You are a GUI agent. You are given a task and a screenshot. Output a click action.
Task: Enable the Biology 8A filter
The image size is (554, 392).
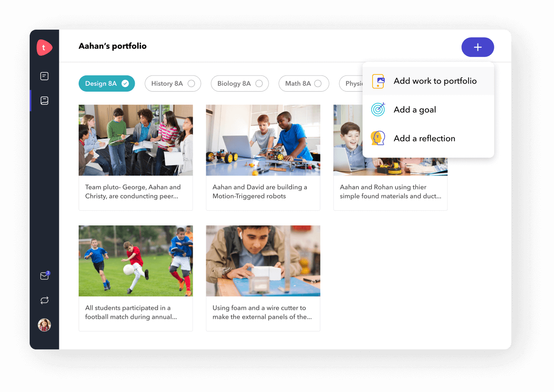(x=239, y=84)
